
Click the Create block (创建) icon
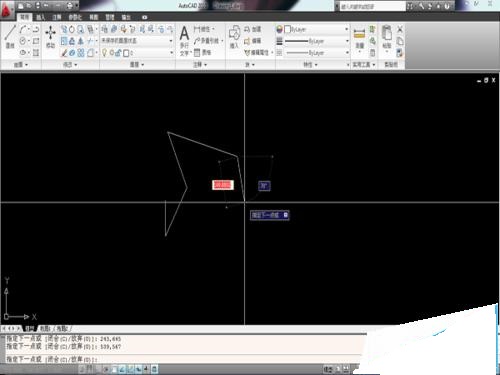(252, 29)
